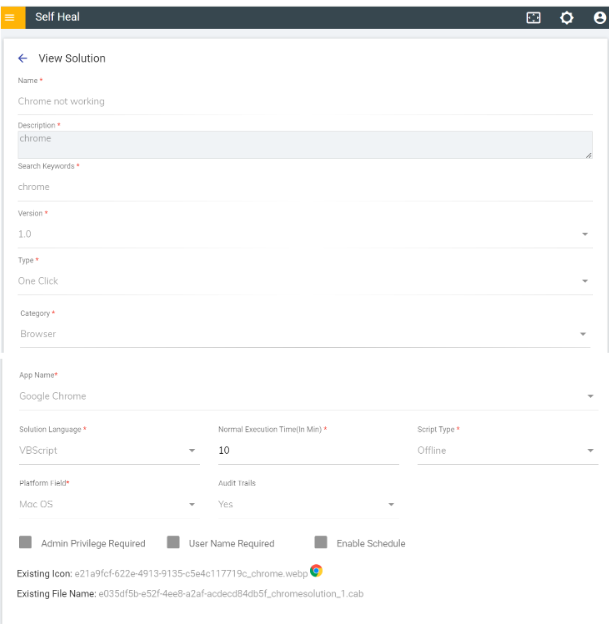
Task: Click the Chrome icon next to existing icon
Action: point(316,570)
